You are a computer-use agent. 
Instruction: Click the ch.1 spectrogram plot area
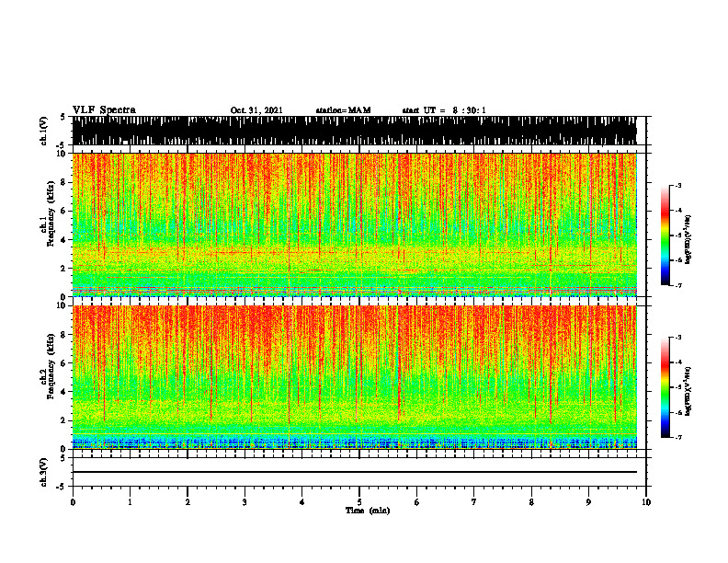(354, 224)
